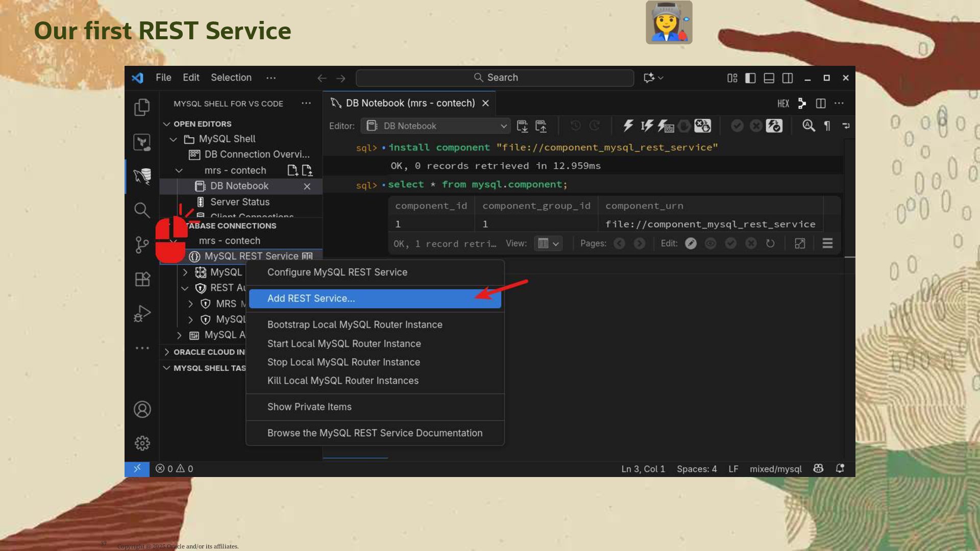
Task: Open Source Control view icon
Action: click(142, 244)
